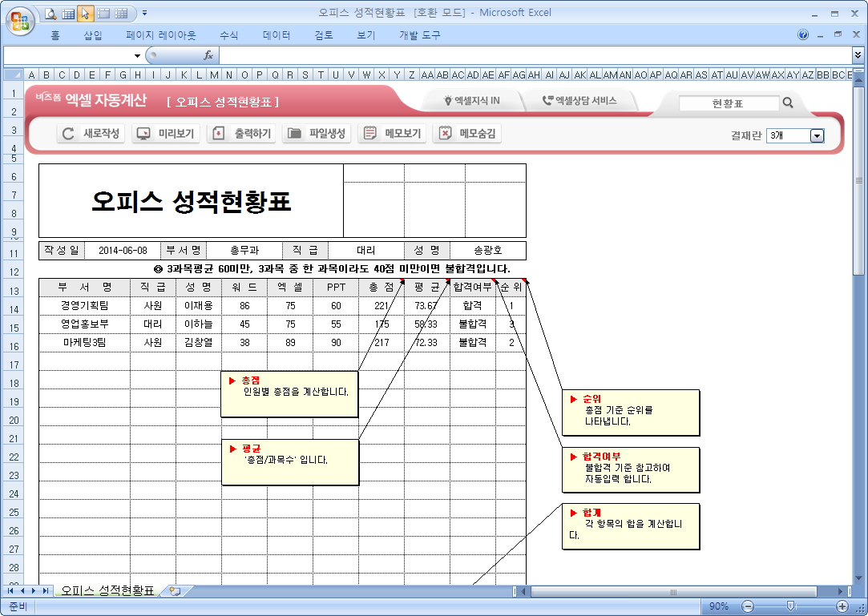Click the Excel help question mark icon
Viewport: 868px width, 616px height.
click(802, 34)
